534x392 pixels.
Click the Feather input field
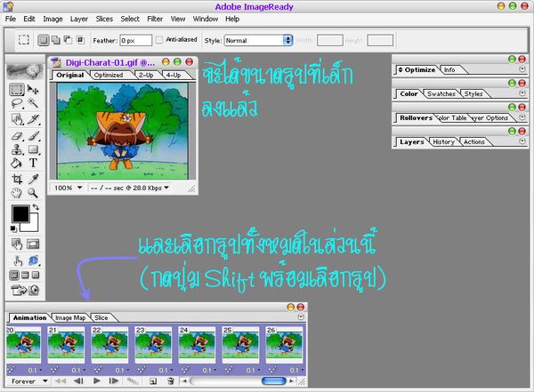136,41
